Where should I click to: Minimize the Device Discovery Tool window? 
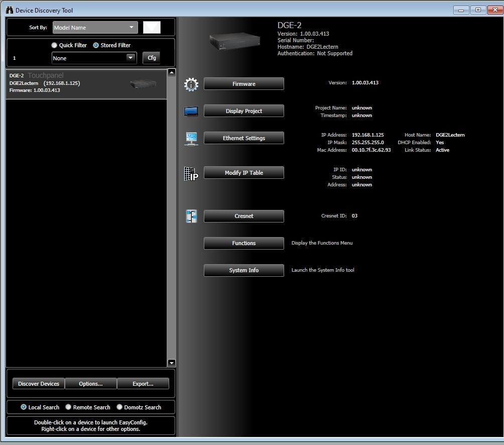(461, 10)
